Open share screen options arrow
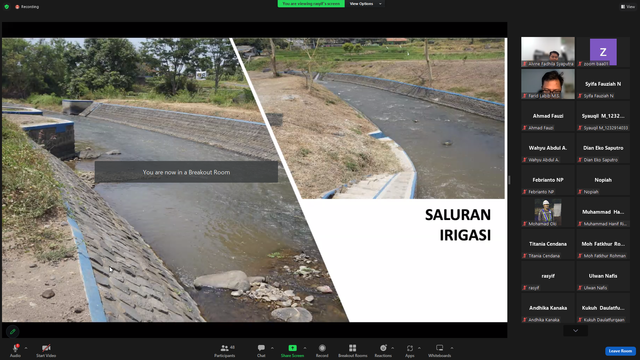640x360 pixels. (x=304, y=348)
